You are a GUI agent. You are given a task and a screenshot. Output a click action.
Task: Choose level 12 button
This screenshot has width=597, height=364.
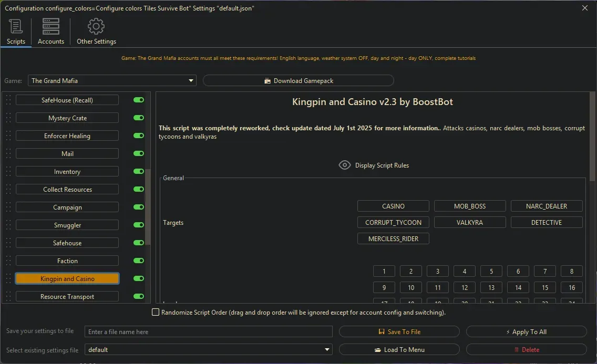[465, 287]
